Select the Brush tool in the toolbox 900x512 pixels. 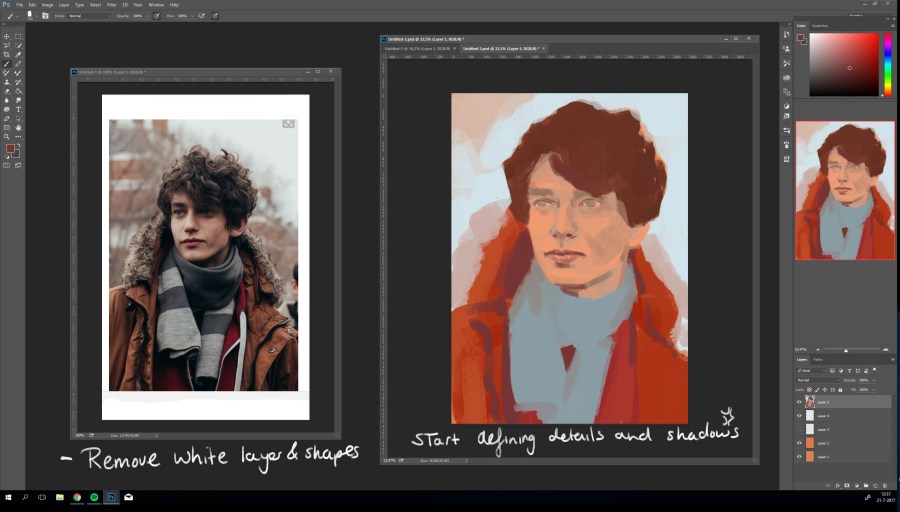click(x=7, y=64)
